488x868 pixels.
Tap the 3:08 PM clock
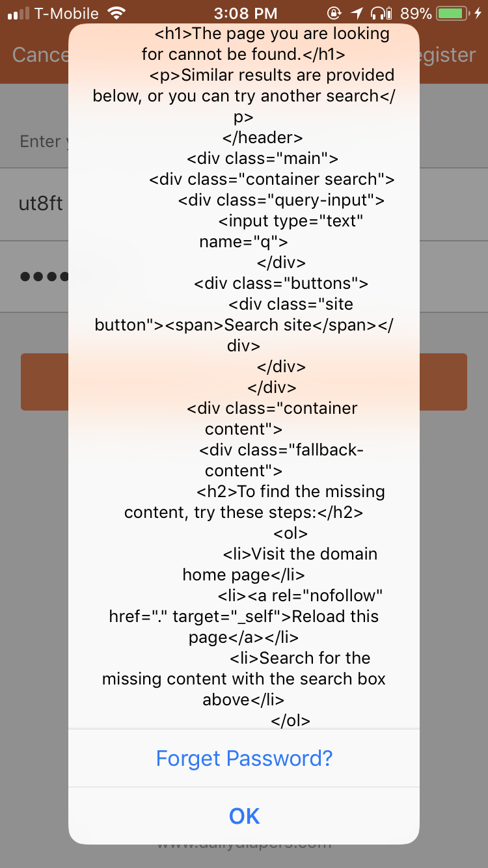[245, 13]
